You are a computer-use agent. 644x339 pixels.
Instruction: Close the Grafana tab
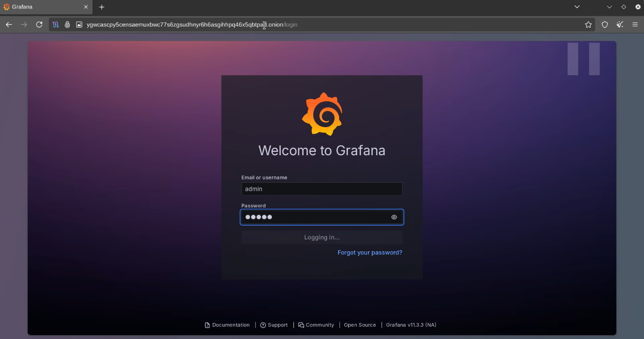(86, 7)
